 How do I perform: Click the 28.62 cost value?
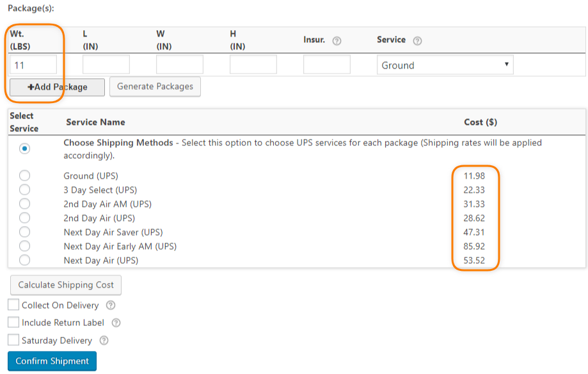pyautogui.click(x=474, y=218)
